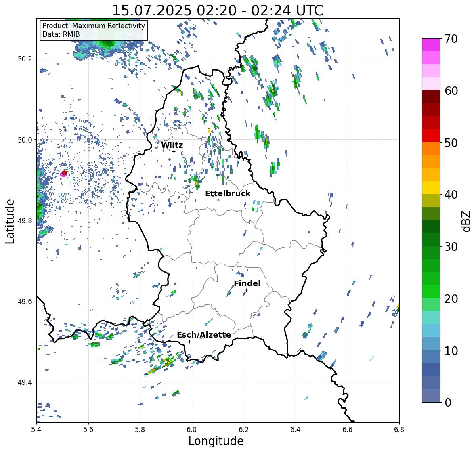Click the Wiltz city label
The image size is (476, 451).
tap(172, 145)
